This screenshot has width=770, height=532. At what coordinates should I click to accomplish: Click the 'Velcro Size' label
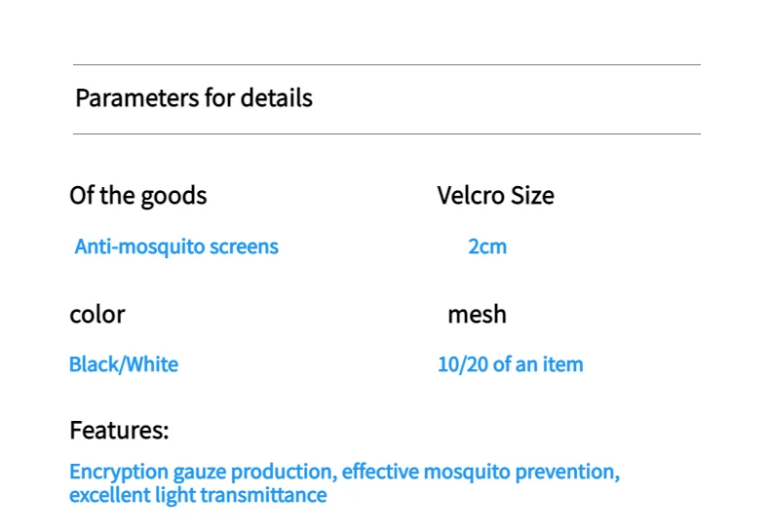(495, 196)
